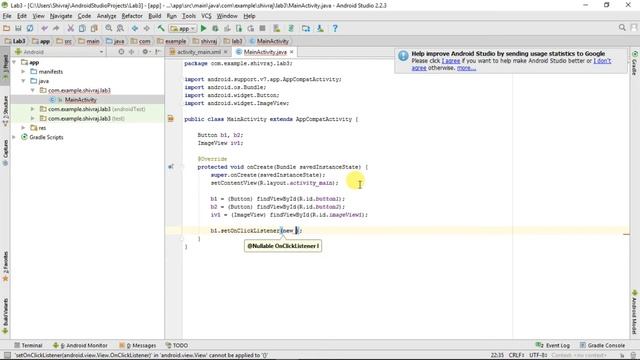
Task: Toggle the Structure side panel
Action: click(5, 111)
